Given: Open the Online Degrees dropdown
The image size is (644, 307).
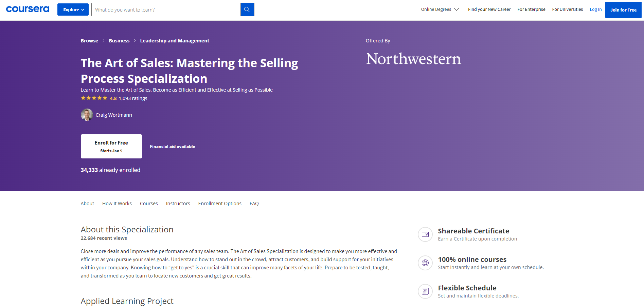Looking at the screenshot, I should 440,9.
